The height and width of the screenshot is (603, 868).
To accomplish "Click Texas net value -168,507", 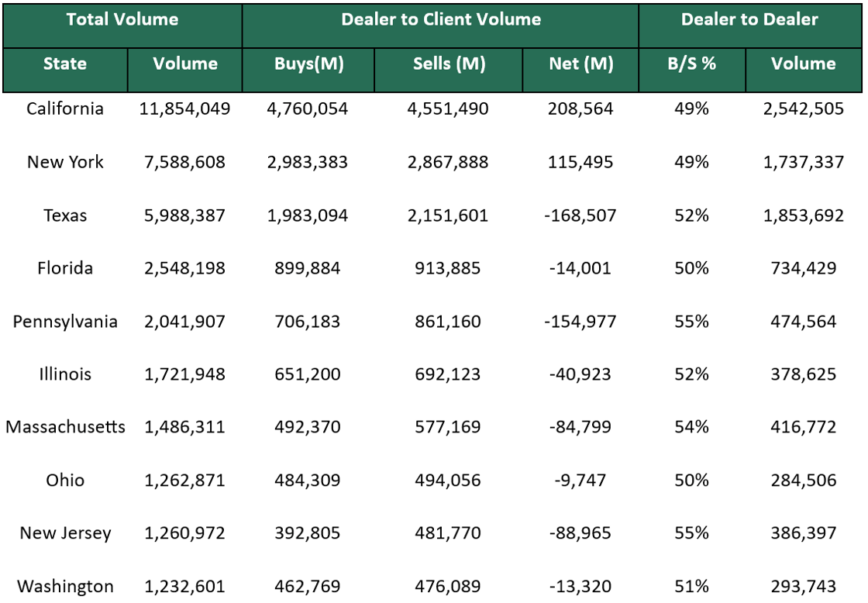I will pyautogui.click(x=580, y=215).
